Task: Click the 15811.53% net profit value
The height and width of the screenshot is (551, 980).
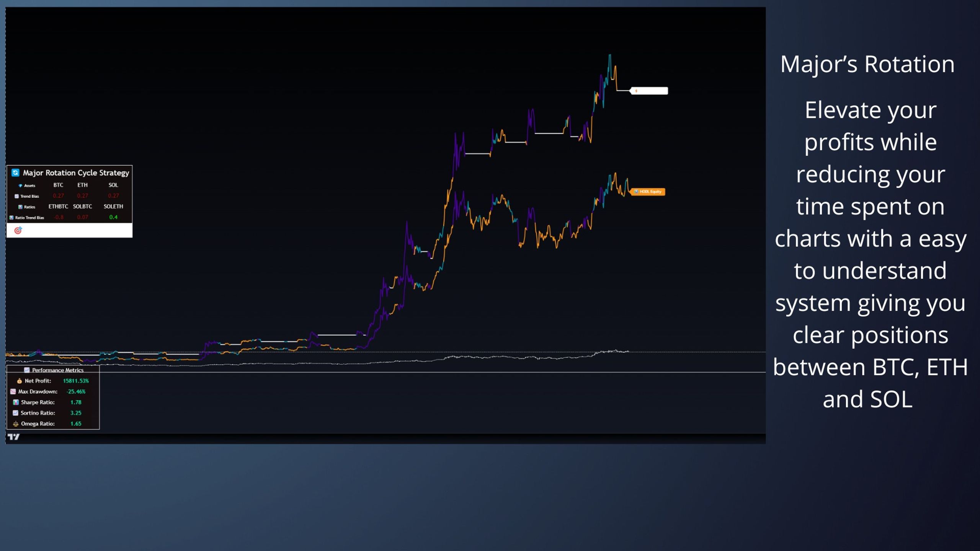Action: [x=76, y=381]
